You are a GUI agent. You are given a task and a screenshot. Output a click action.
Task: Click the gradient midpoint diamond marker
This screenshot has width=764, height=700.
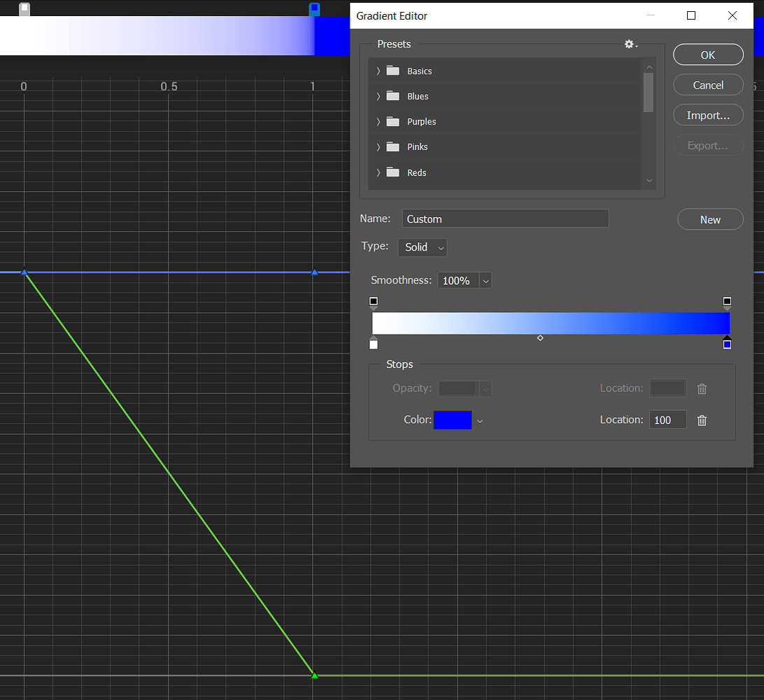[x=540, y=337]
